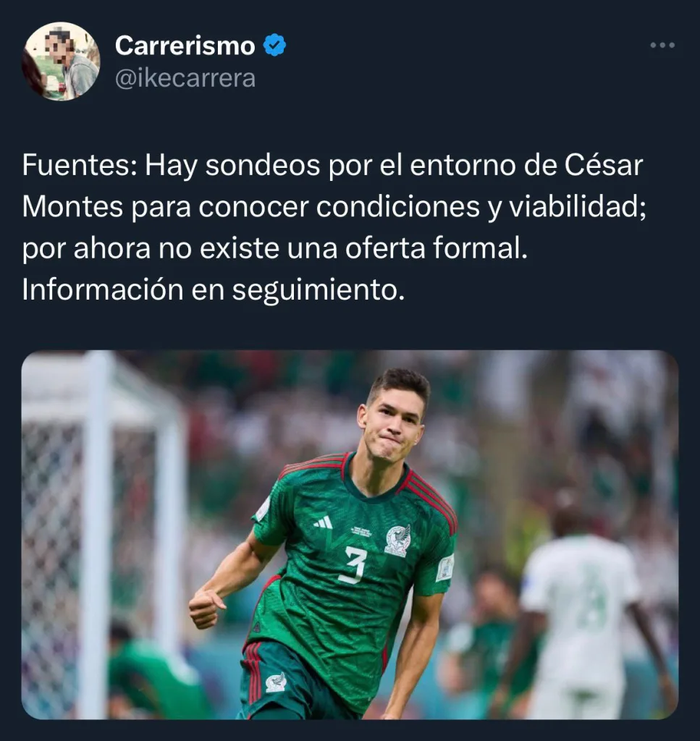Click the white goalpost in the photo
This screenshot has width=700, height=741.
coord(97,534)
